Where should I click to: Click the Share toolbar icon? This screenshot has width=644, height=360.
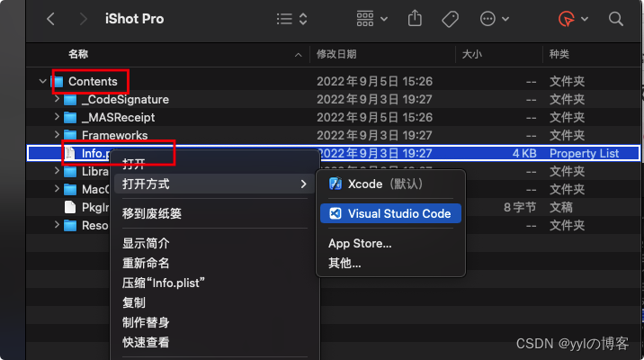pos(415,19)
